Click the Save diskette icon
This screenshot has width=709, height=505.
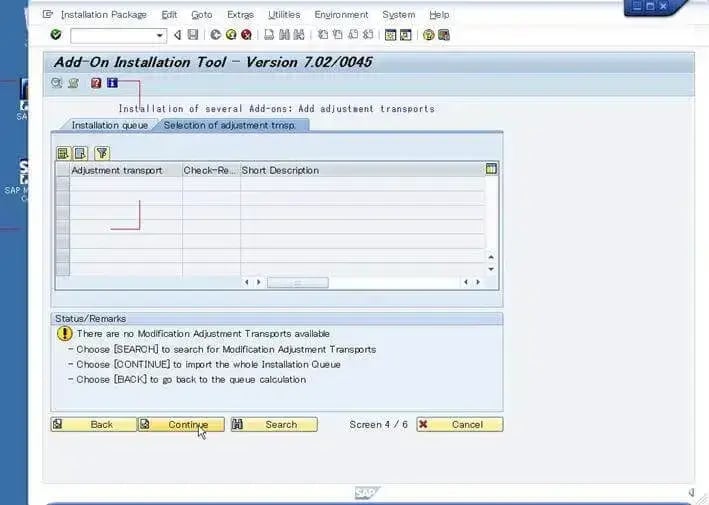click(193, 35)
